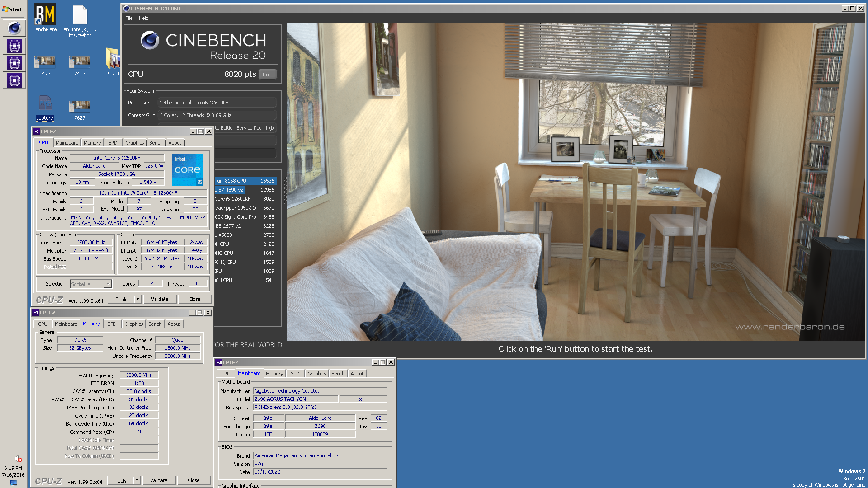Switch to SPD tab in CPU-Z Memory window

[x=112, y=324]
